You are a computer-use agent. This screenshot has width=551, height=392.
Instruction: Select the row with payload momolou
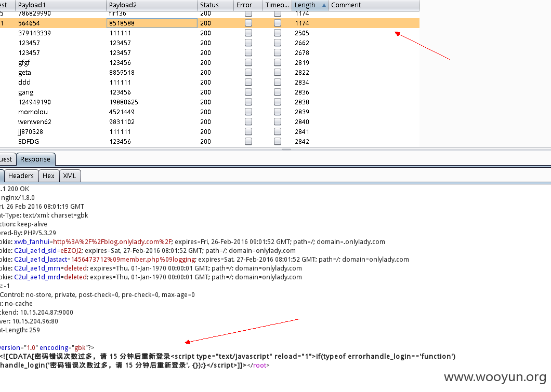(209, 112)
